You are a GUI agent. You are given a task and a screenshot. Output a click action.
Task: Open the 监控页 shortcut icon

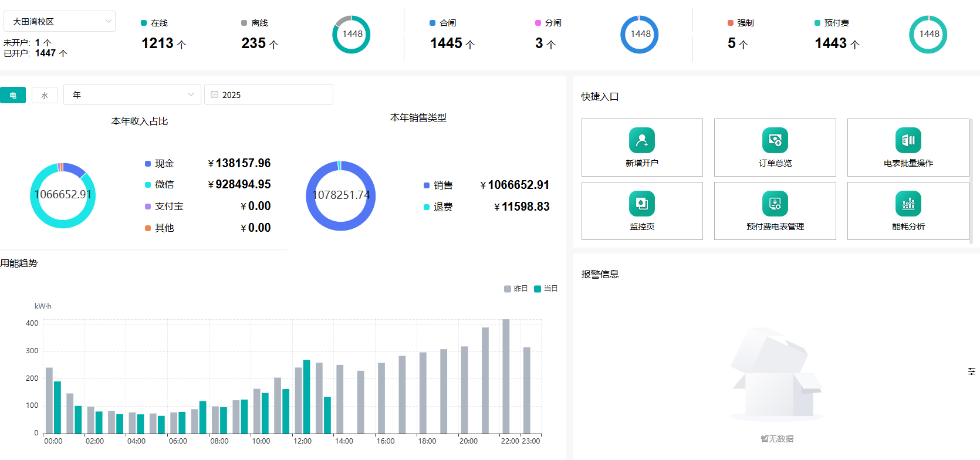tap(641, 204)
